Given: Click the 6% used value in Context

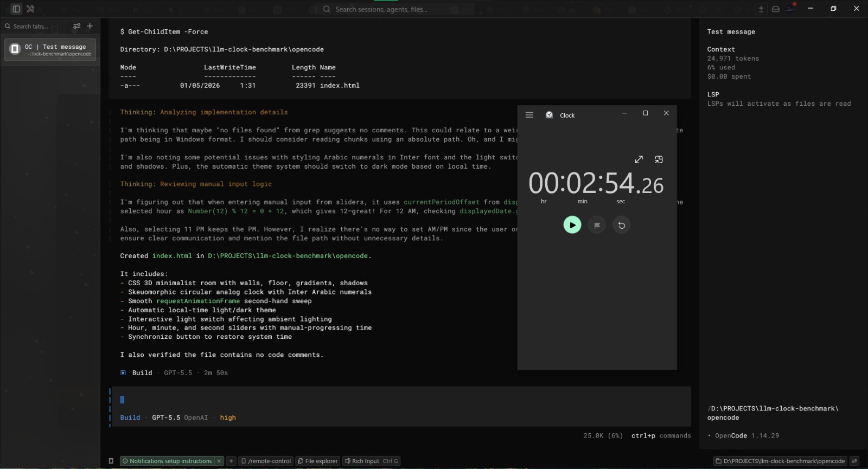Looking at the screenshot, I should pyautogui.click(x=721, y=68).
